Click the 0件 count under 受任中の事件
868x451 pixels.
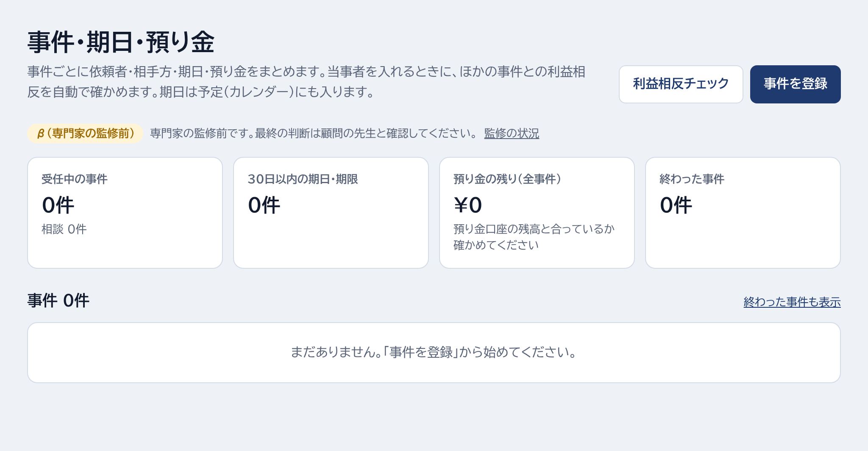click(58, 205)
